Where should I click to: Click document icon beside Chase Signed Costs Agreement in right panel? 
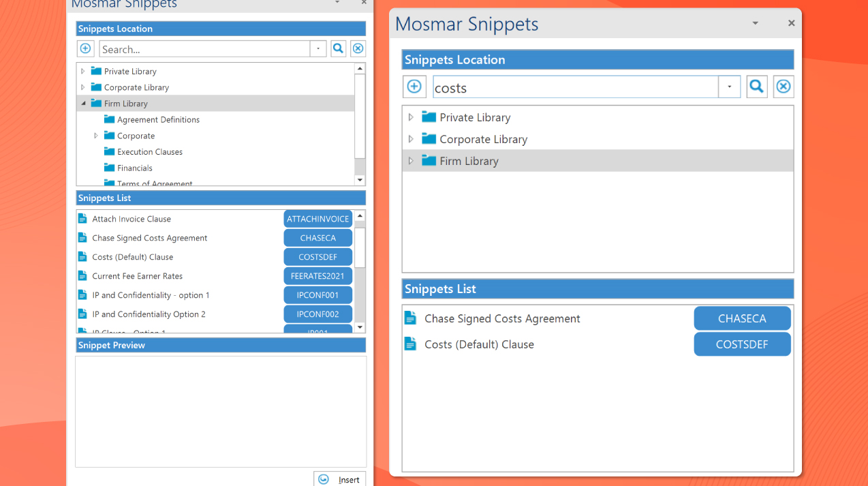click(410, 318)
